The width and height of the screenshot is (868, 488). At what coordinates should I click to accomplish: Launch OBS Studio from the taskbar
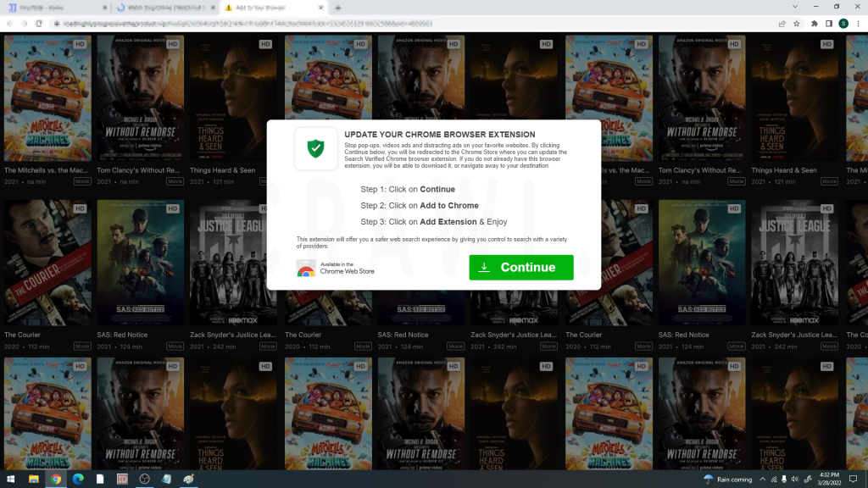coord(143,479)
